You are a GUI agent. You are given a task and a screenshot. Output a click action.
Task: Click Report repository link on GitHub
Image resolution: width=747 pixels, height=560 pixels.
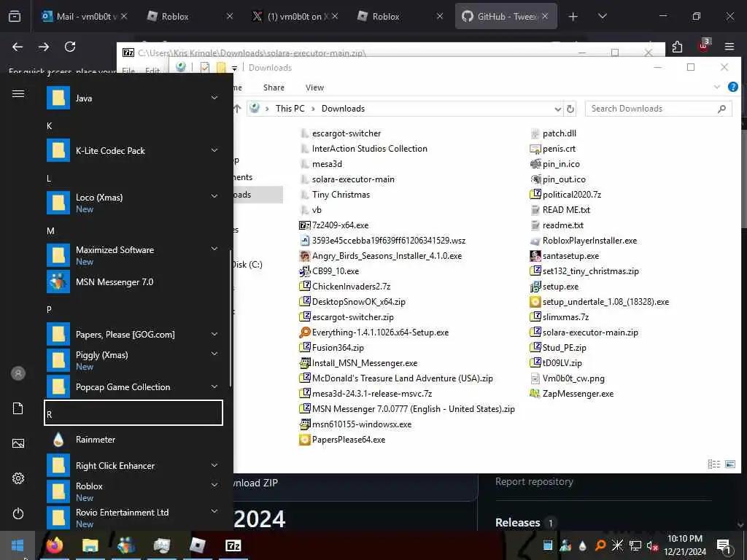[x=534, y=481]
